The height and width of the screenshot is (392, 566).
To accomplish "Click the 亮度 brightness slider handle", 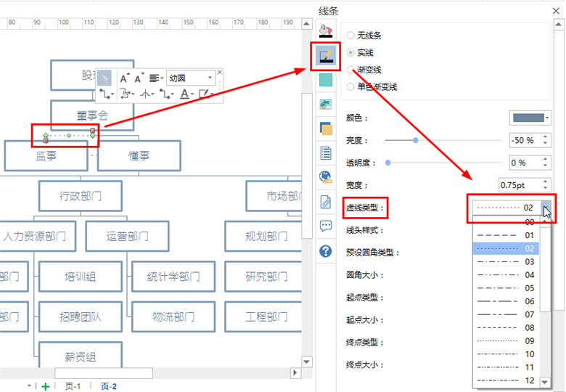I will tap(415, 140).
